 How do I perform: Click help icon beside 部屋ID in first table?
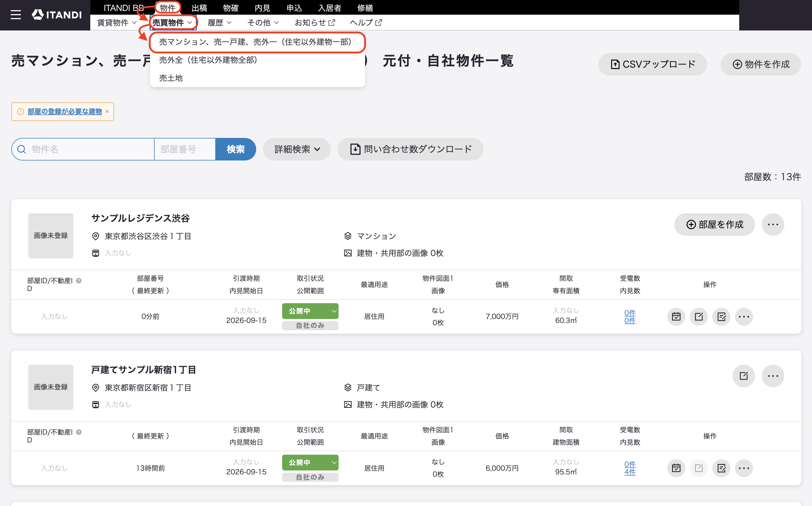click(79, 280)
